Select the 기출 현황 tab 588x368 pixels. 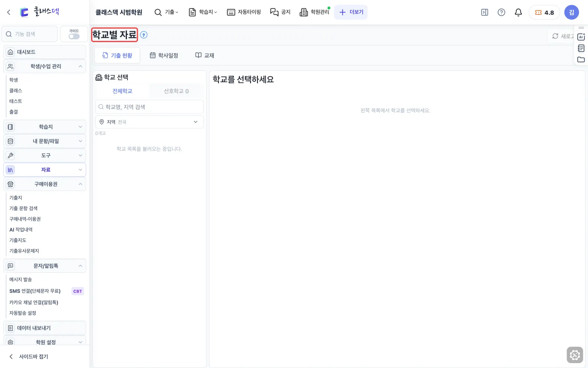coord(117,55)
